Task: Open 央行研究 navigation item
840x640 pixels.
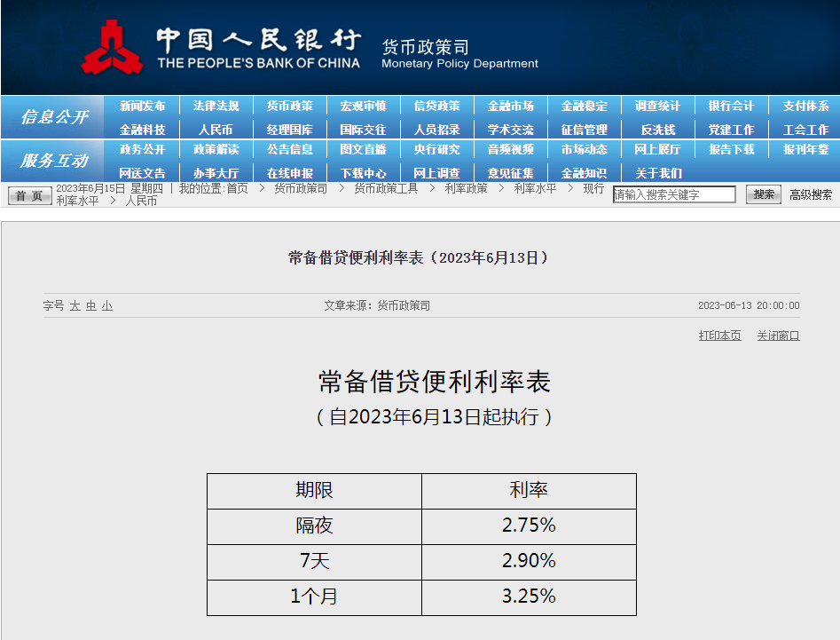Action: (x=437, y=149)
